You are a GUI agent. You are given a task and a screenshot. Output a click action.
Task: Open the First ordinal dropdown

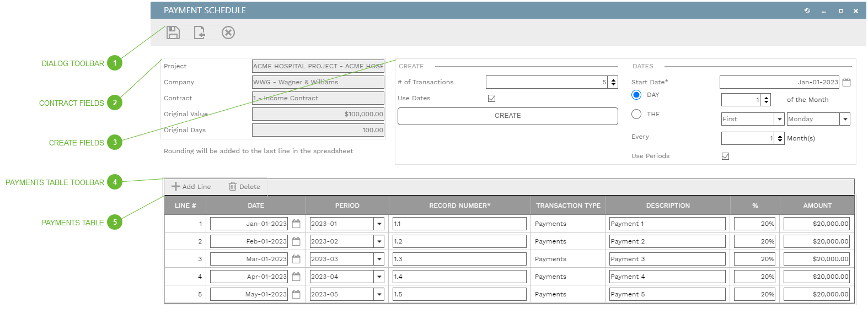(779, 119)
